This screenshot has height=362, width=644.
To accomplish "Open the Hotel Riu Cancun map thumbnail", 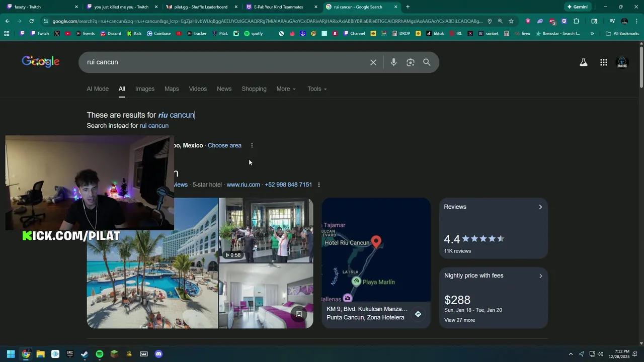I will point(376,250).
